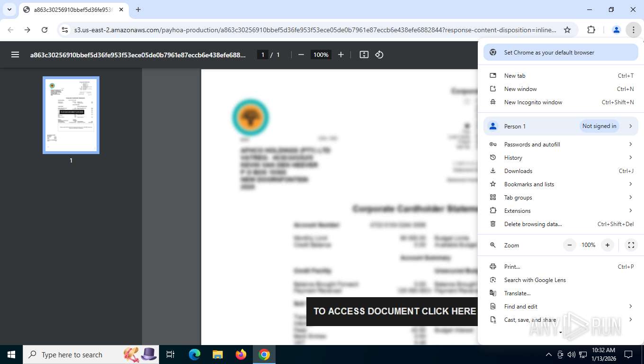Screen dimensions: 644x364
Task: Open File Explorer from the taskbar
Action: click(x=218, y=355)
